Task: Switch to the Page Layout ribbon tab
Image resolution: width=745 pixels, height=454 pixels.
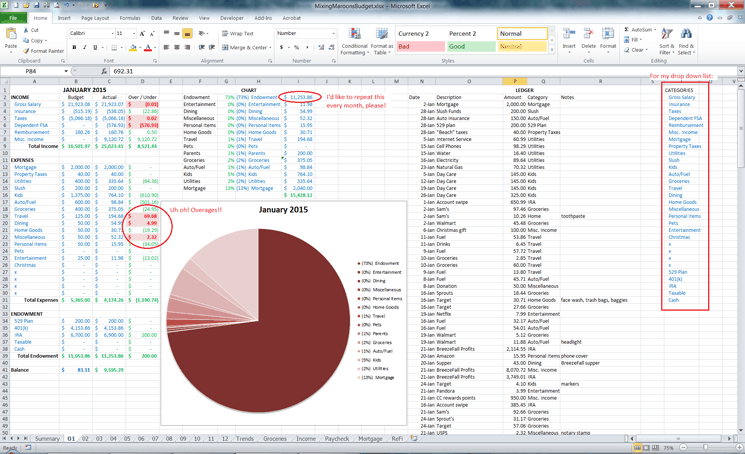Action: point(95,18)
